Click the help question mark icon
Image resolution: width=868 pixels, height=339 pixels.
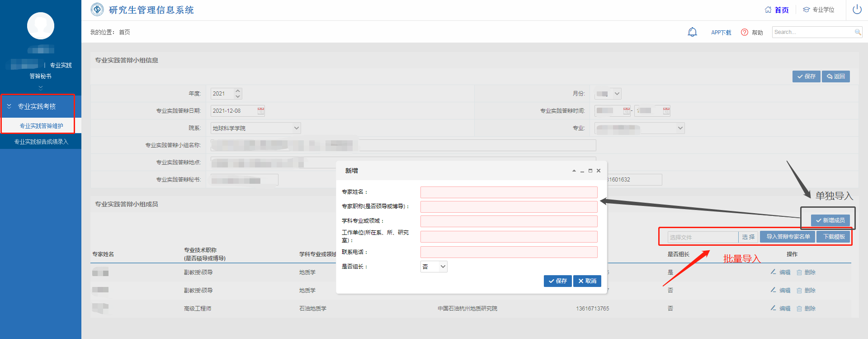tap(744, 32)
